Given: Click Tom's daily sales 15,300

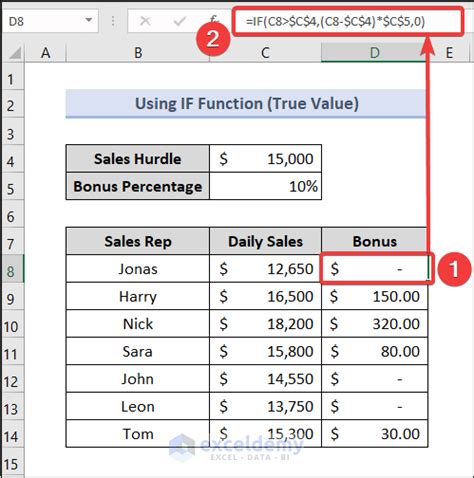Looking at the screenshot, I should tap(265, 434).
